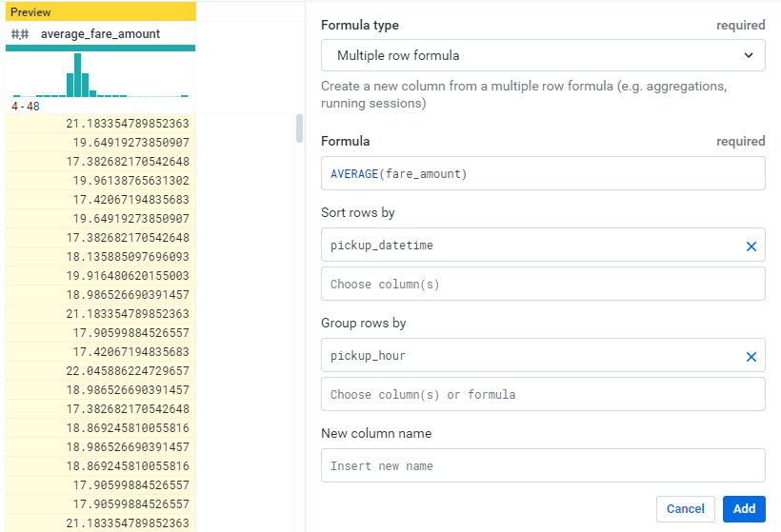Click the AVERAGE(fare_amount) formula field
The height and width of the screenshot is (532, 781).
click(543, 174)
